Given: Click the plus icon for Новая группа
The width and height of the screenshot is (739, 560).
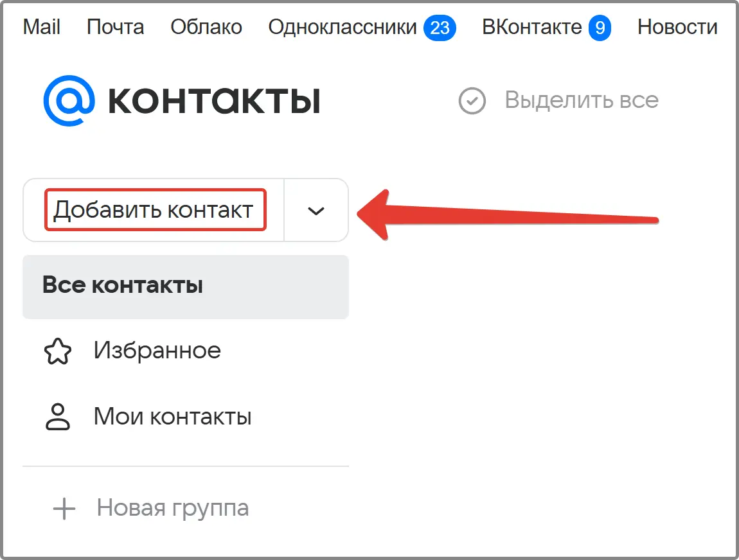Looking at the screenshot, I should pos(64,509).
